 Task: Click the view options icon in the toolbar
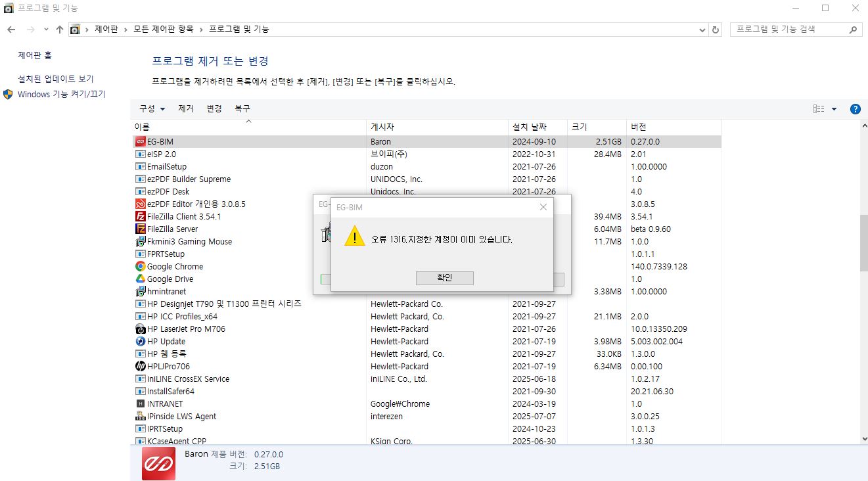819,109
